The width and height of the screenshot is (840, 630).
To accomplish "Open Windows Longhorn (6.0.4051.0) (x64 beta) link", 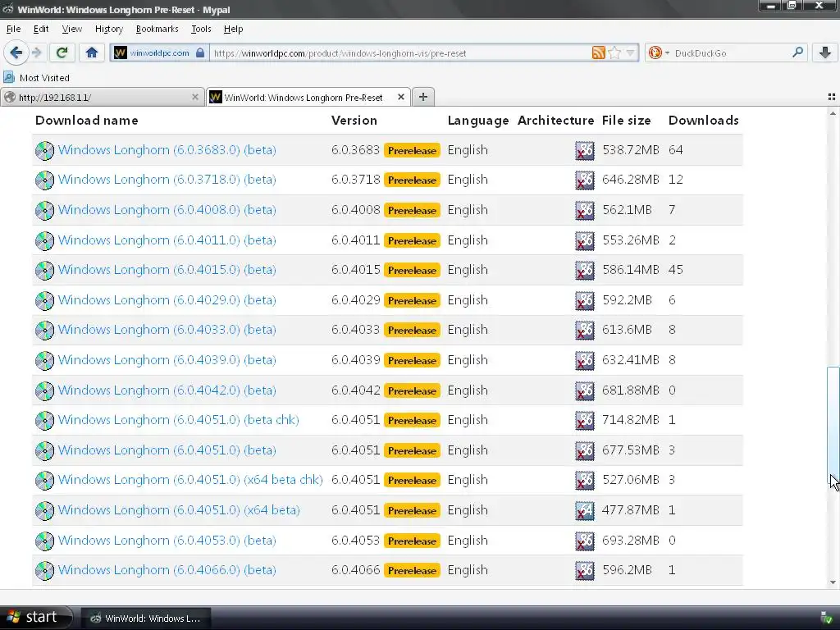I will [179, 510].
